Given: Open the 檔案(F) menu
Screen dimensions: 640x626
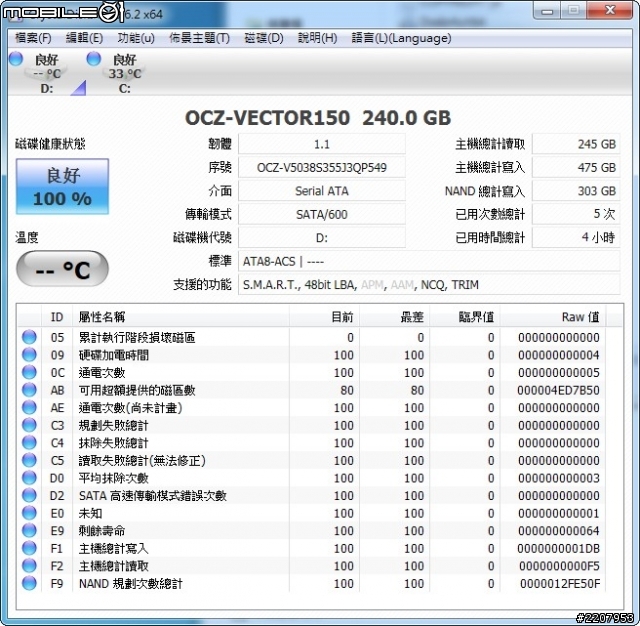Looking at the screenshot, I should [33, 38].
